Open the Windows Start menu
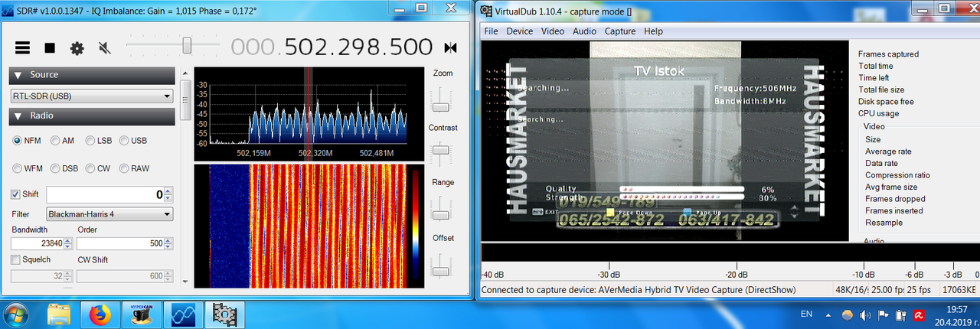Image resolution: width=980 pixels, height=329 pixels. [x=17, y=314]
